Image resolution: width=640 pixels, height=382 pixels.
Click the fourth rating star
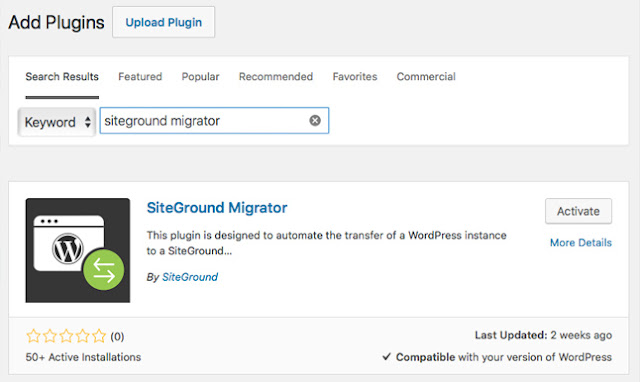82,336
